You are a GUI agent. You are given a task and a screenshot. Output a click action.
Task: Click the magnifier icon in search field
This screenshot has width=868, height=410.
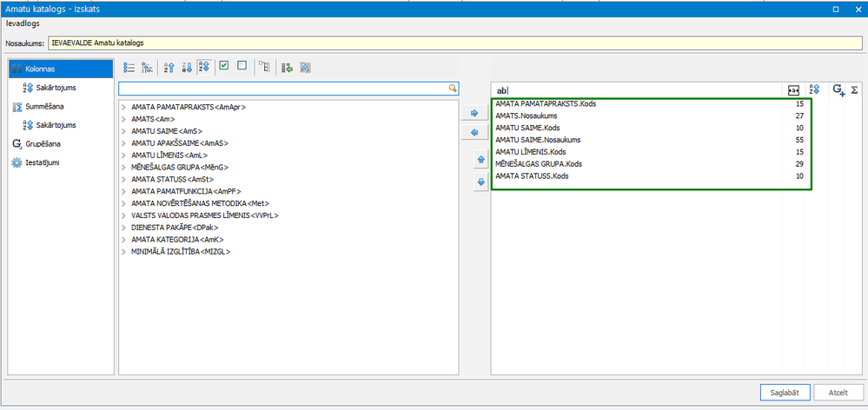[453, 89]
